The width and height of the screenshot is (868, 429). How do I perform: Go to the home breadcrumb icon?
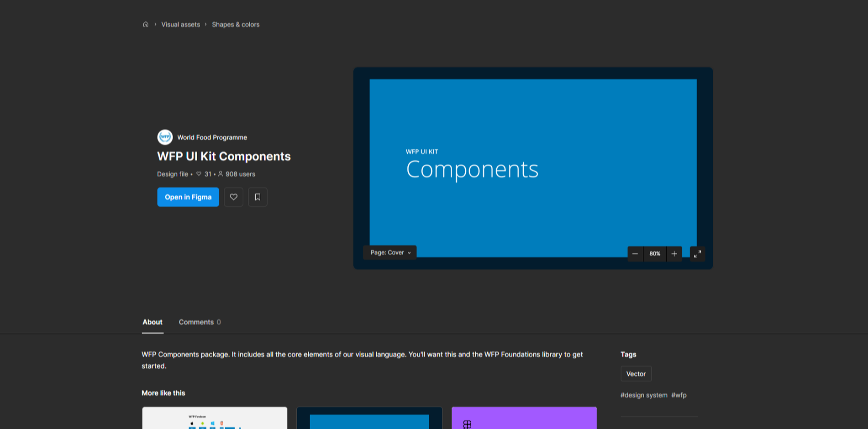(x=146, y=24)
